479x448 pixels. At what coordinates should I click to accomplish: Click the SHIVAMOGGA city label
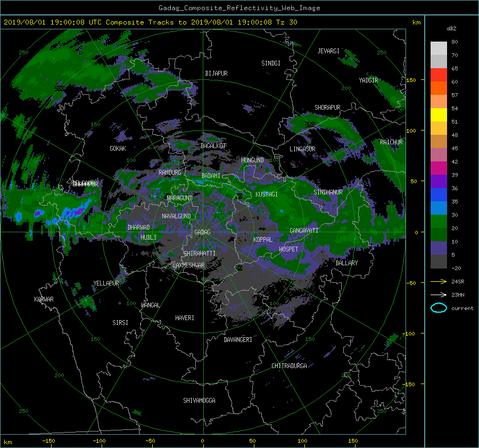point(199,401)
